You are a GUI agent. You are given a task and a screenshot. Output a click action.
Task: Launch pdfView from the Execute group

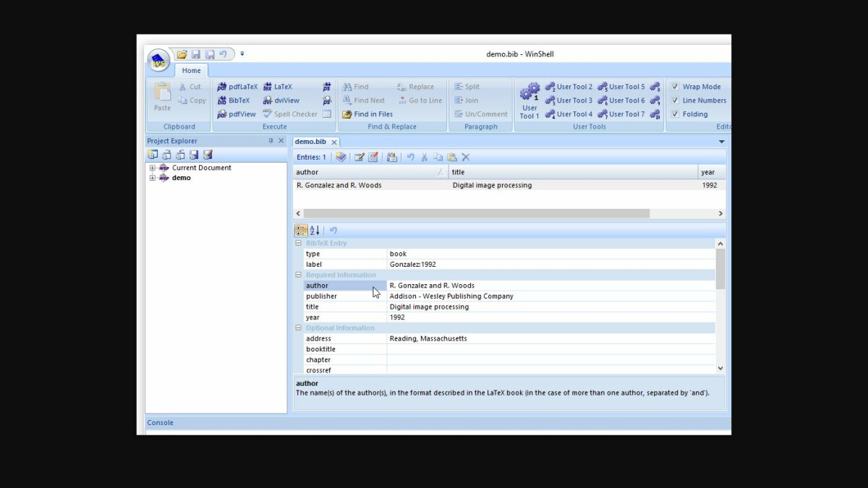(237, 114)
